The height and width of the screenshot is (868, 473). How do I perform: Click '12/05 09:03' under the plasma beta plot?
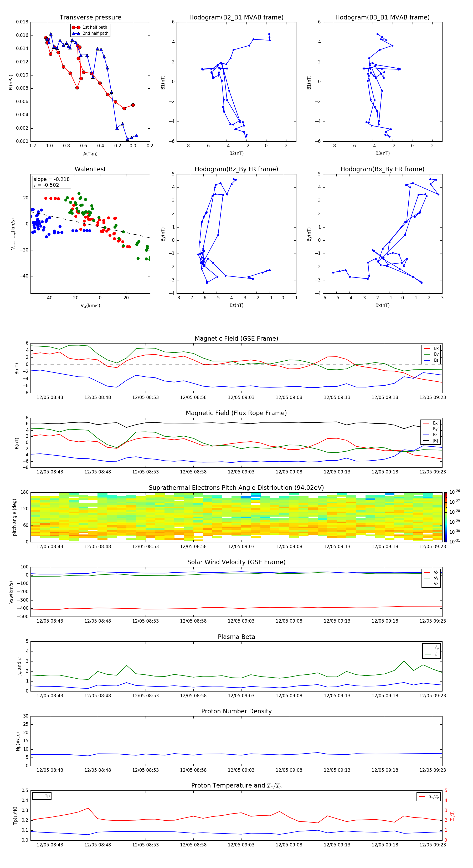[241, 695]
